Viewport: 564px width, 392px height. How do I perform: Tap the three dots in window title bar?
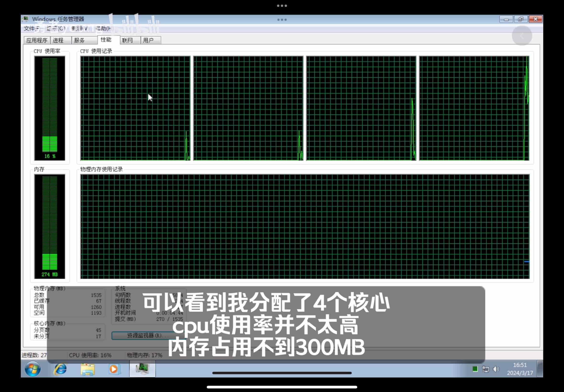(282, 20)
